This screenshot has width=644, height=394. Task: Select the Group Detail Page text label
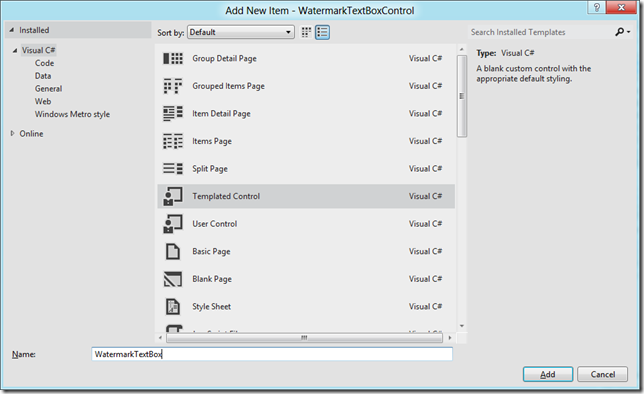[224, 58]
